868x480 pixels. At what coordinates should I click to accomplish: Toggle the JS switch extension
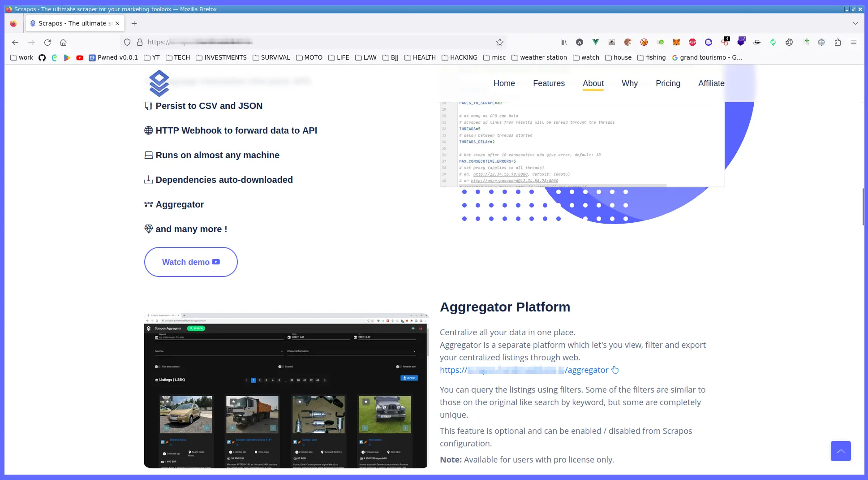pyautogui.click(x=660, y=42)
